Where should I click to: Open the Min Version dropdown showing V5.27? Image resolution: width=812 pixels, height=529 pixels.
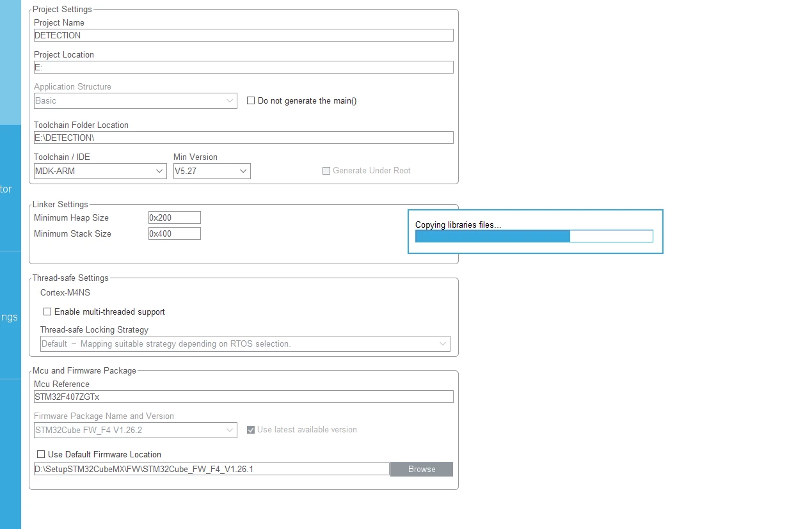212,171
